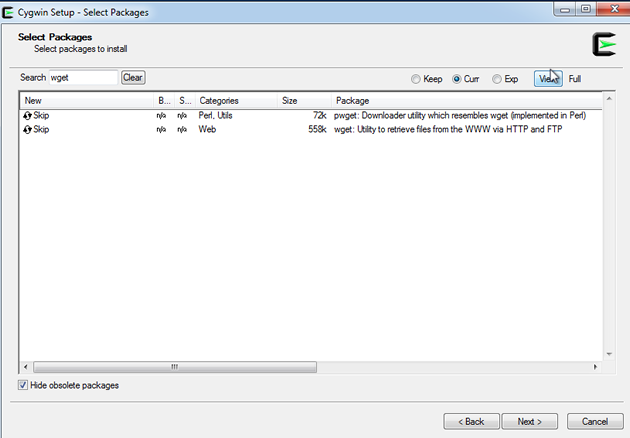The image size is (630, 438).
Task: Click the Cygwin logo in the title bar
Action: tap(8, 12)
